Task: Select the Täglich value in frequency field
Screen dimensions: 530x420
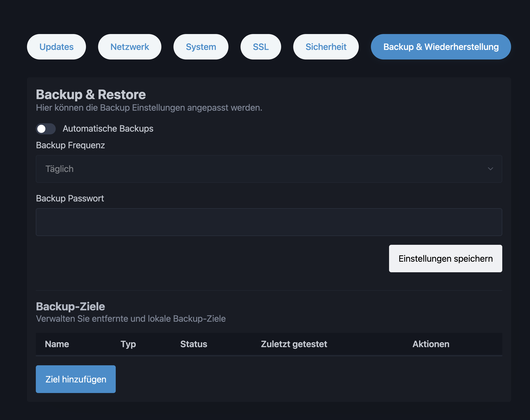Action: [60, 169]
